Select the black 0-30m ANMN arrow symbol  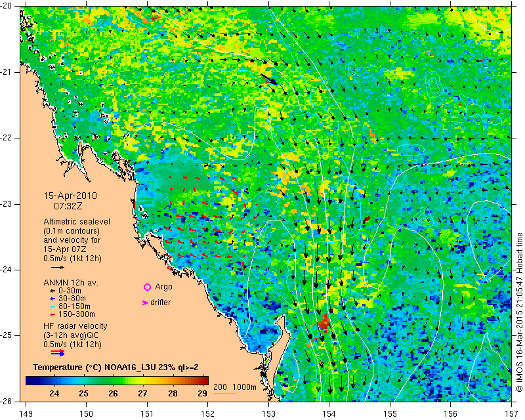[52, 291]
